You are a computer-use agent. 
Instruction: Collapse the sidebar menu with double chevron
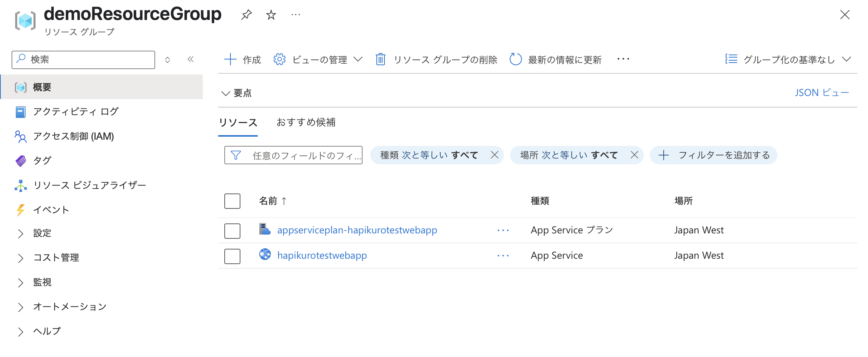point(190,59)
